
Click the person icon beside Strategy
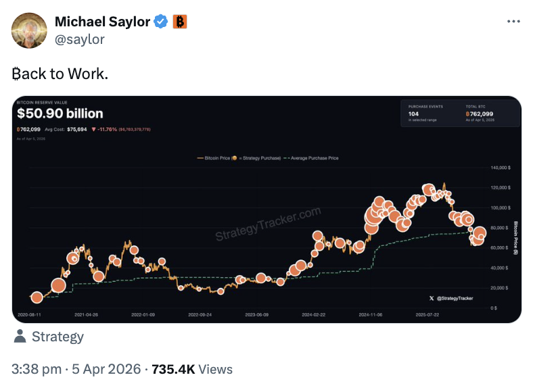click(20, 336)
